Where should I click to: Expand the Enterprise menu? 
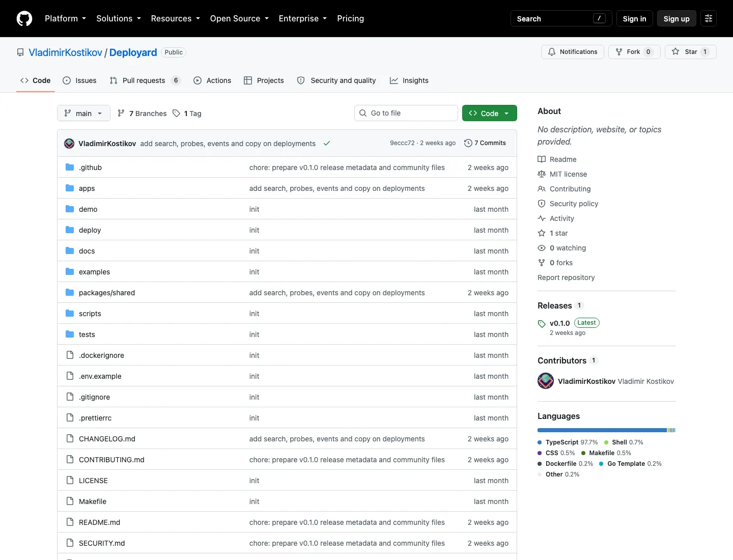tap(303, 18)
